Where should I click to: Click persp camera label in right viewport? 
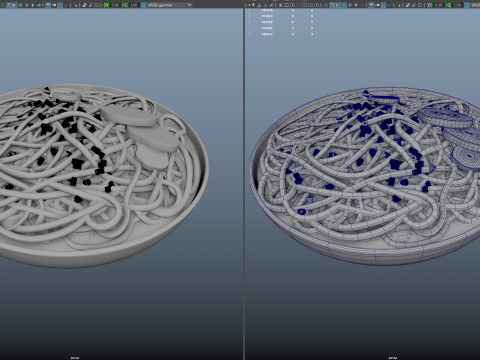pos(393,358)
